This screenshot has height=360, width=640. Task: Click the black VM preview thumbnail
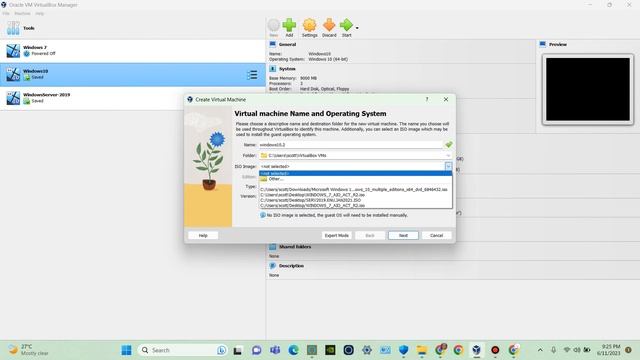[588, 89]
